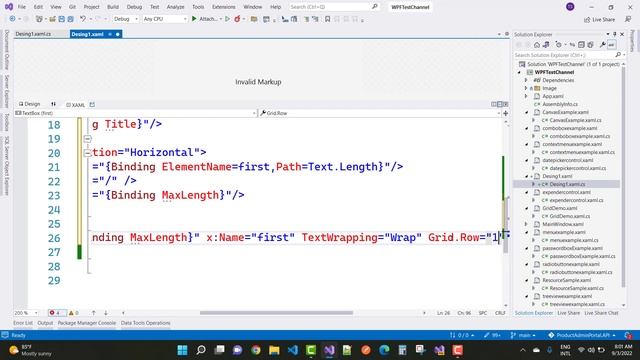Select GridDemo.xaml in Solution Explorer
Image resolution: width=640 pixels, height=360 pixels.
point(560,208)
